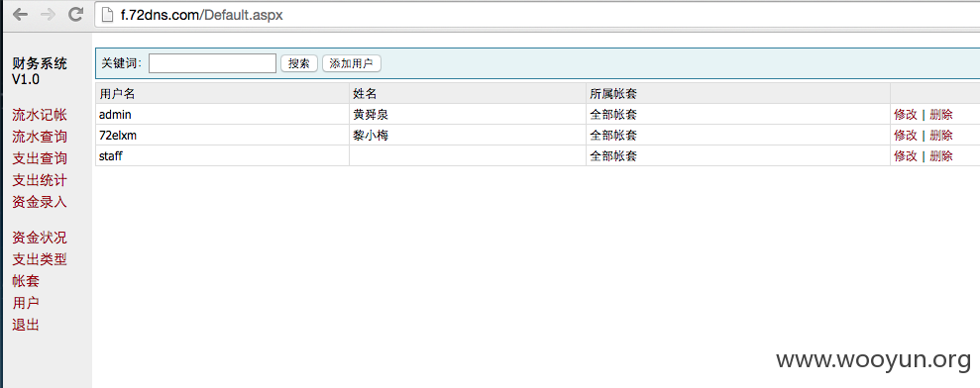Click the browser back arrow
The image size is (980, 388).
pyautogui.click(x=20, y=15)
